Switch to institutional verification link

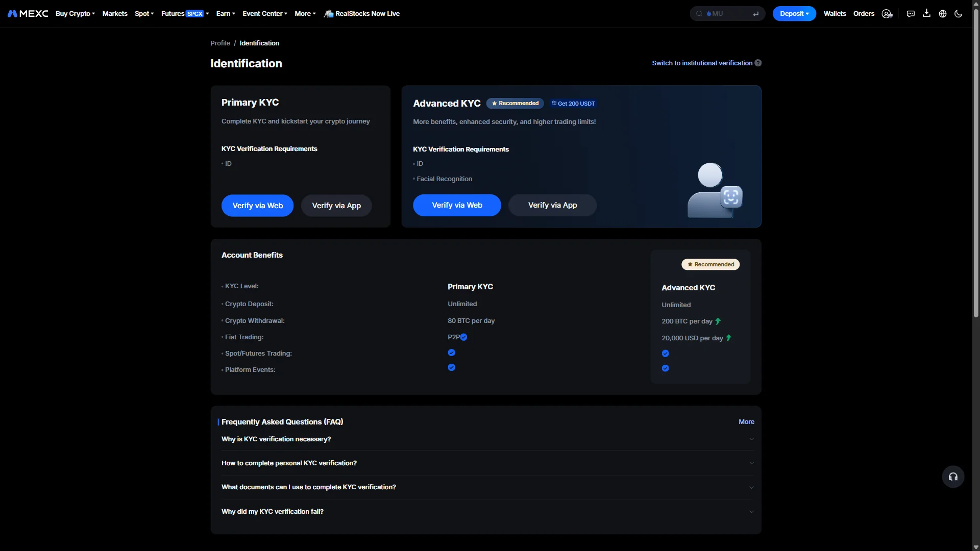tap(702, 63)
